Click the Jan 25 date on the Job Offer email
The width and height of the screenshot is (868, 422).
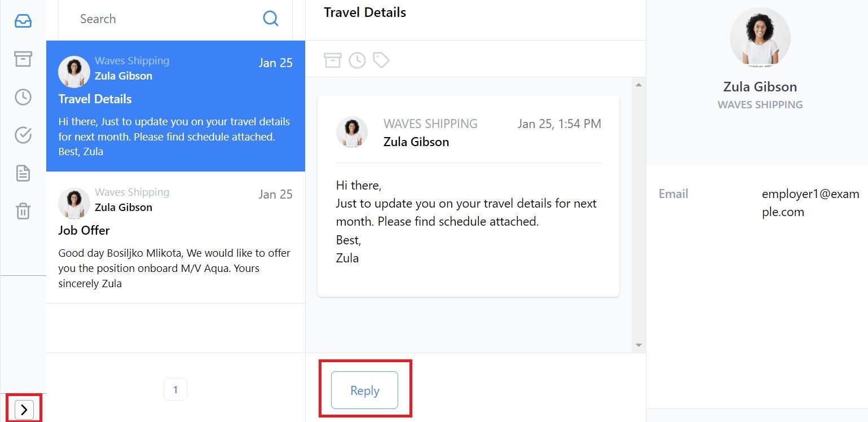click(276, 195)
